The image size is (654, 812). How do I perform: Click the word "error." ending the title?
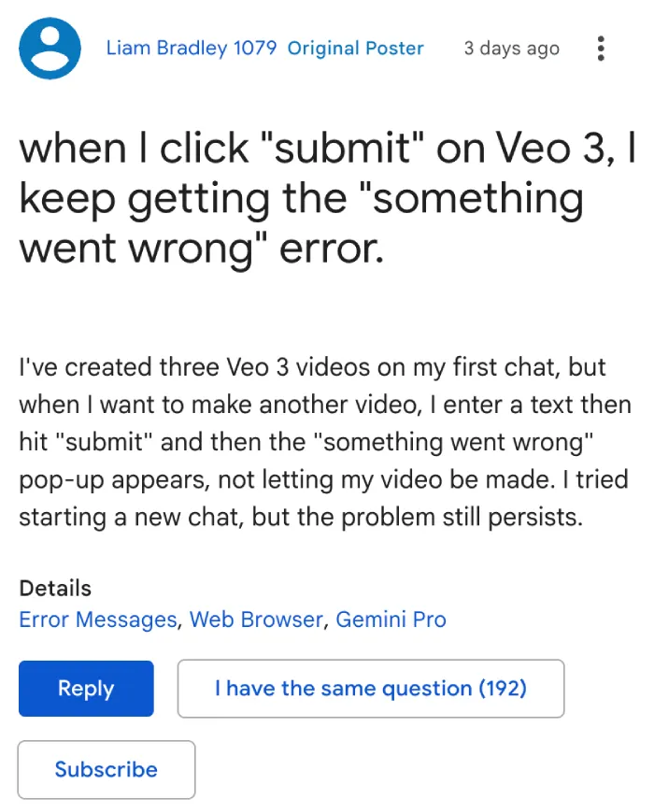pyautogui.click(x=332, y=249)
